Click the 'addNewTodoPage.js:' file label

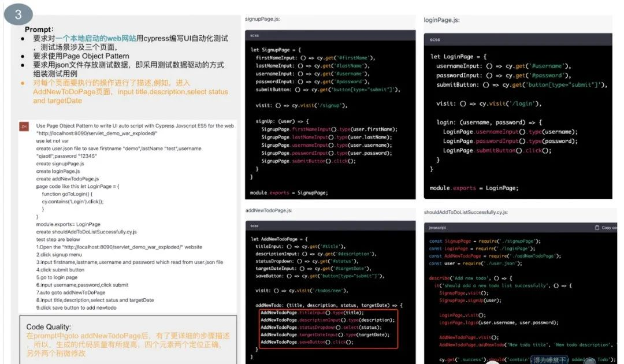[x=269, y=210]
